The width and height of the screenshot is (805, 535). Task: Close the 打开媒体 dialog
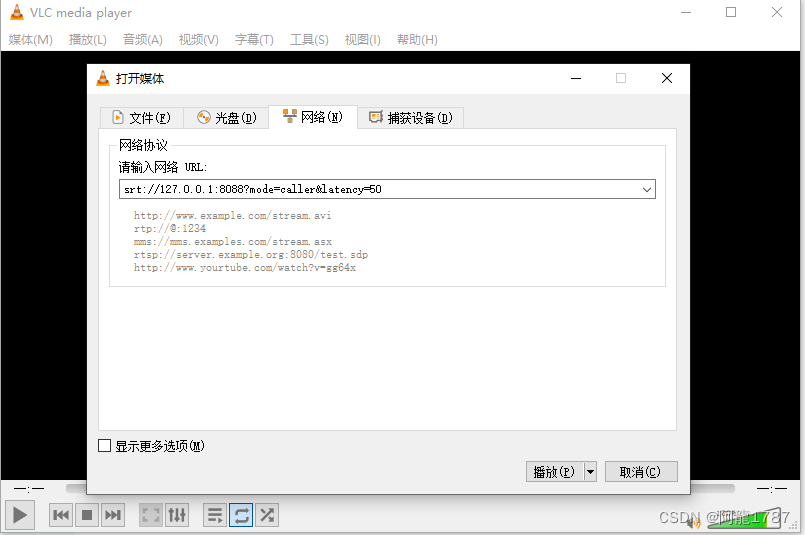[667, 78]
